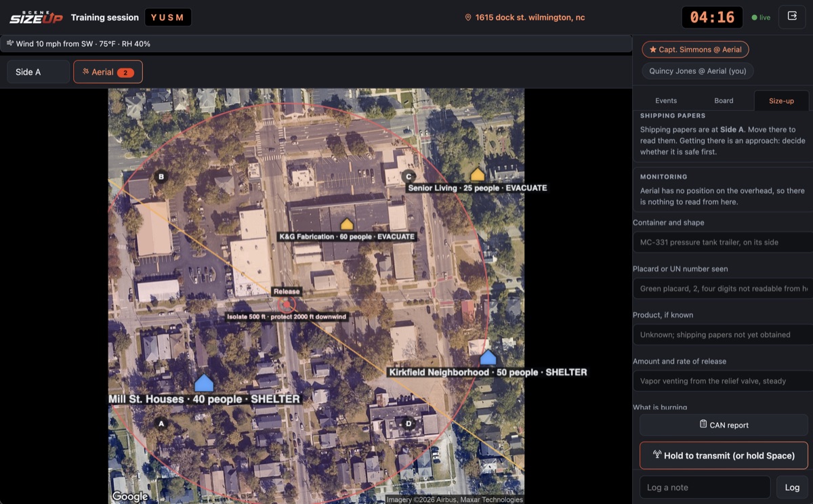Click the What is burning label
Viewport: 813px width, 504px height.
[x=660, y=407]
